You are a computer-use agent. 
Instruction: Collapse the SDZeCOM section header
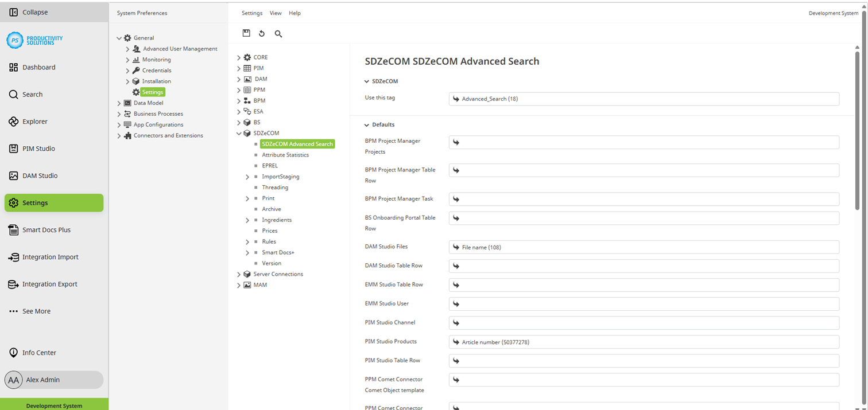[366, 81]
